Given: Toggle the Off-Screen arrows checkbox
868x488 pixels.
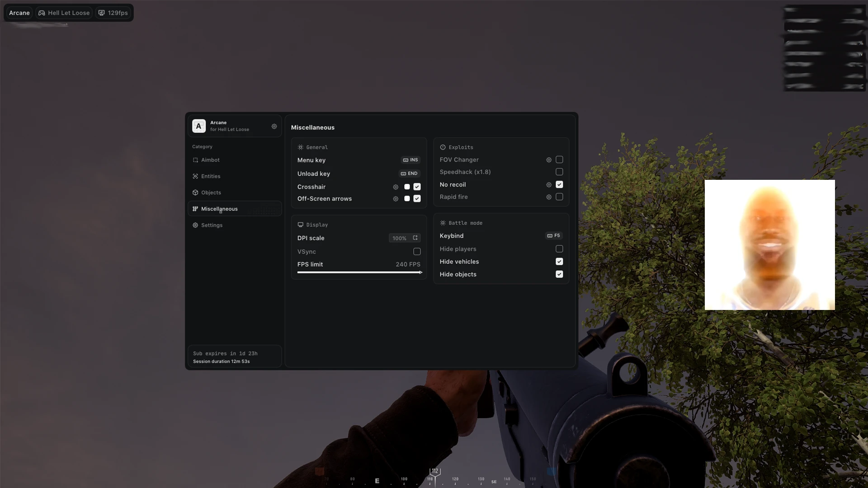Looking at the screenshot, I should pos(417,199).
